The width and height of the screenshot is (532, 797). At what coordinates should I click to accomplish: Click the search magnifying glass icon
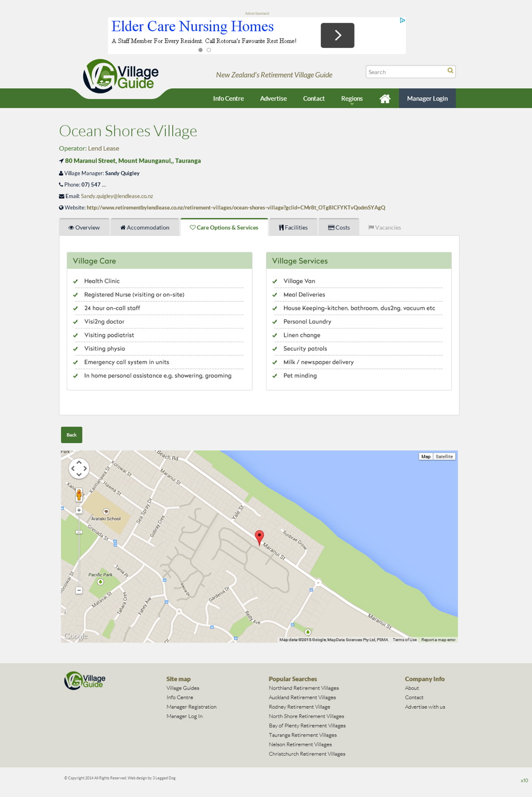(x=450, y=71)
